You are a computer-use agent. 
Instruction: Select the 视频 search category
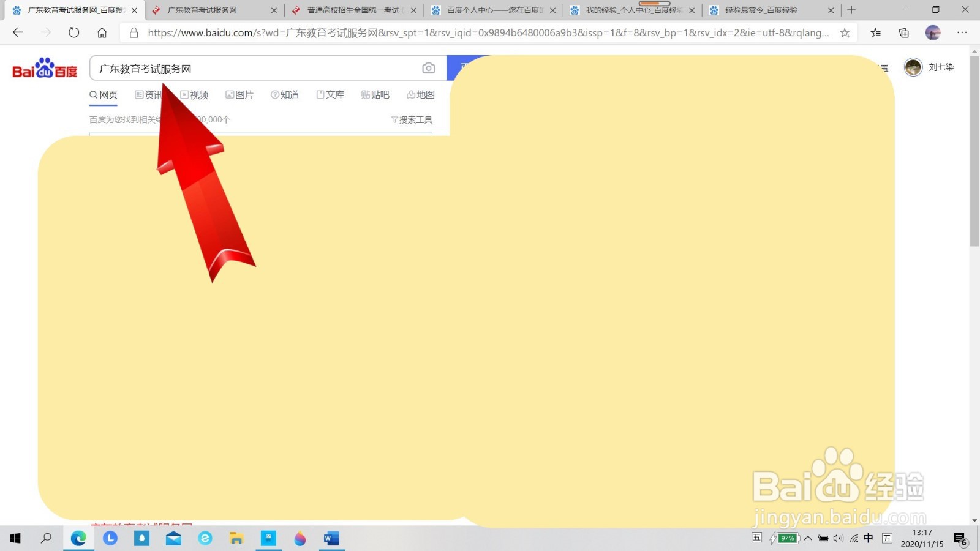coord(194,95)
